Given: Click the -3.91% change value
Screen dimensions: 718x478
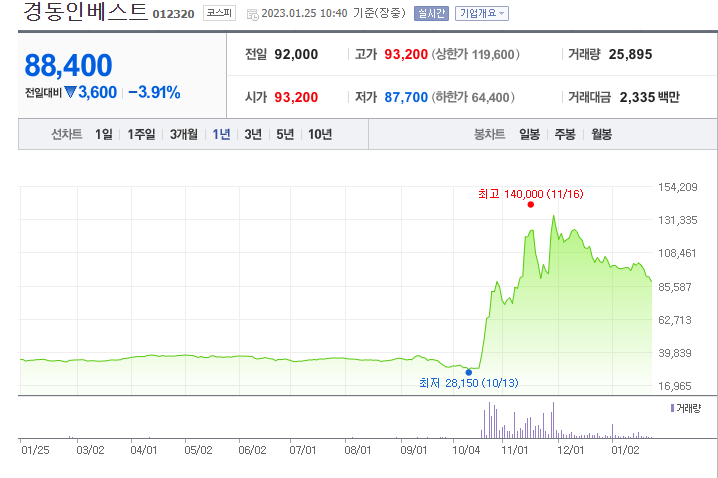Looking at the screenshot, I should point(154,92).
